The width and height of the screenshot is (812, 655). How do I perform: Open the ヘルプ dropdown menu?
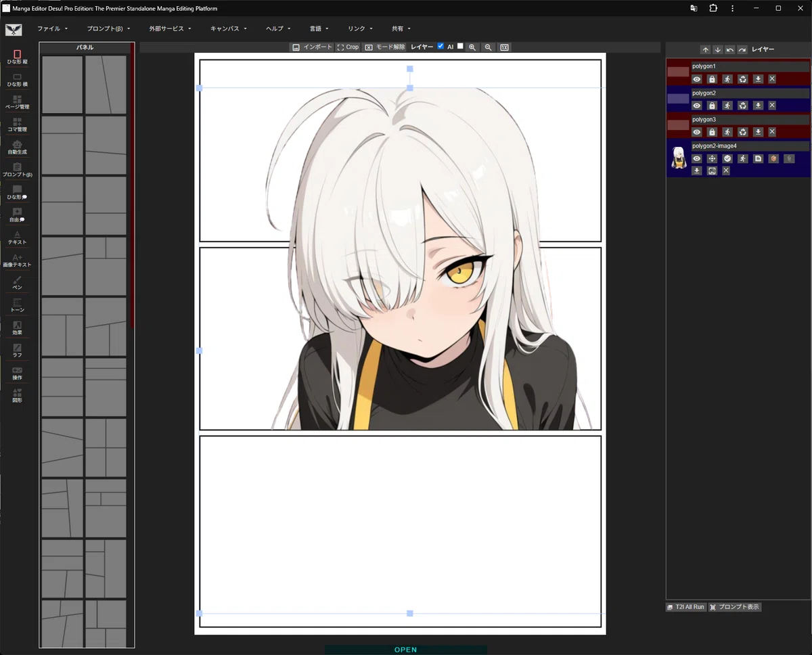[x=278, y=29]
